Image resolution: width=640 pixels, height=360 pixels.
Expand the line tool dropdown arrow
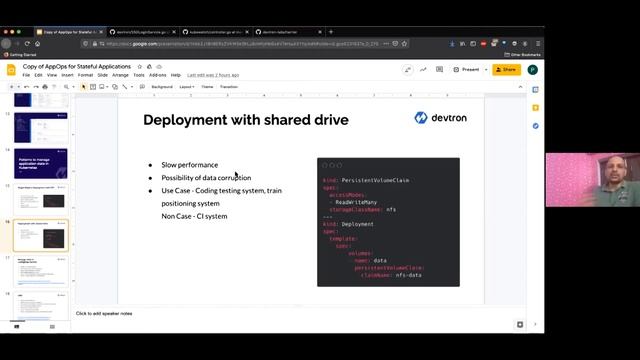[131, 87]
